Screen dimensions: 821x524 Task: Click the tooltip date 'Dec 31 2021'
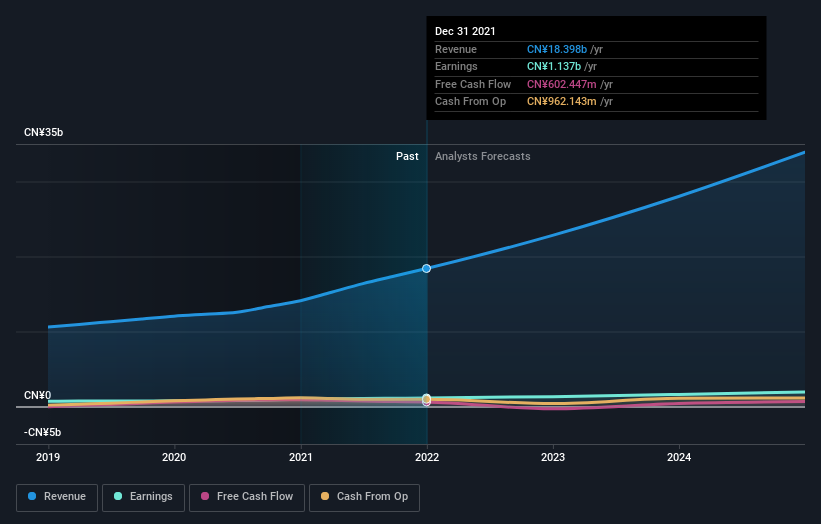click(x=465, y=31)
